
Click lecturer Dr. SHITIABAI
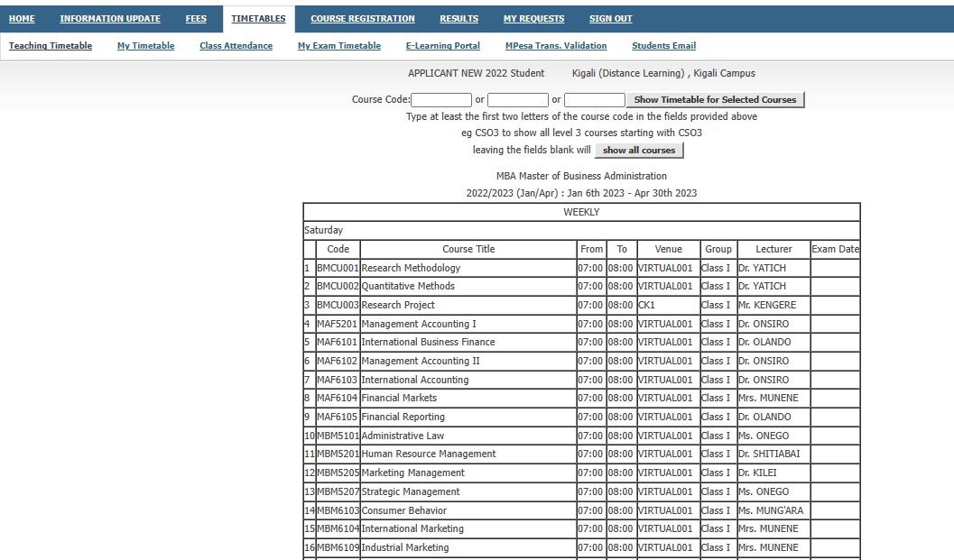(769, 454)
